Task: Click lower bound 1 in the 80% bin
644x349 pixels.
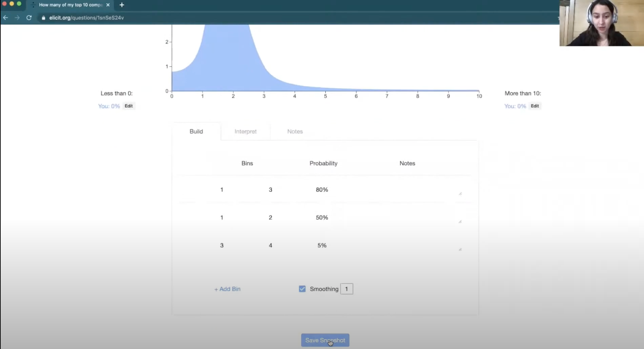Action: click(222, 190)
